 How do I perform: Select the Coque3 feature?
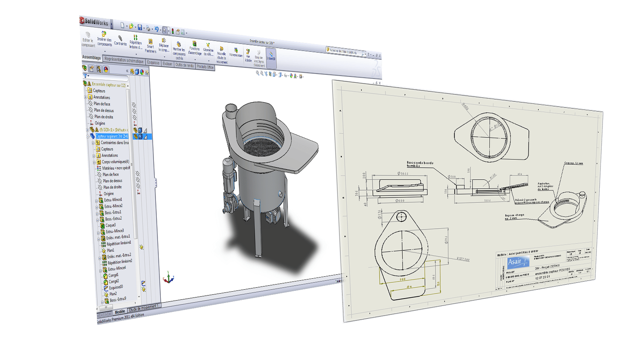pyautogui.click(x=110, y=225)
